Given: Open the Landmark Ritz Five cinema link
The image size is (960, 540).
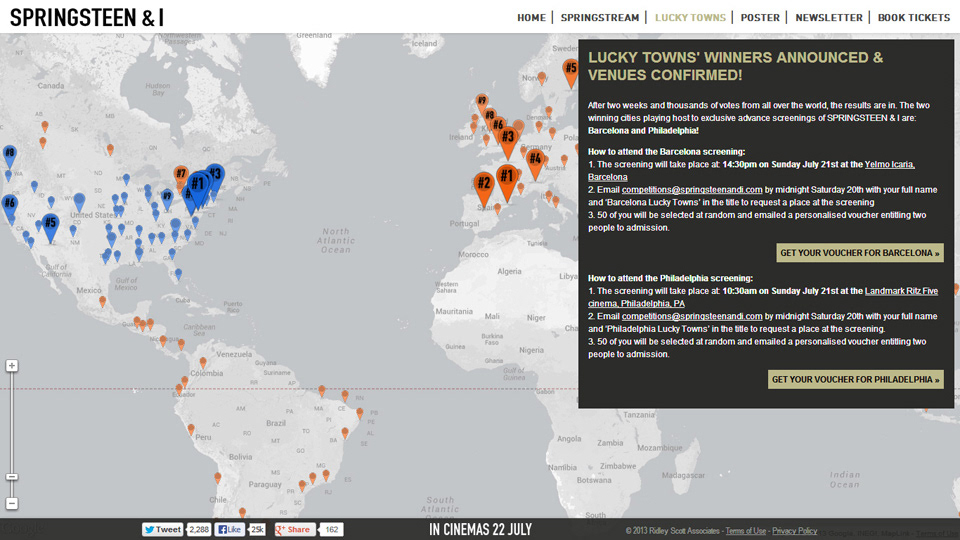Looking at the screenshot, I should [x=901, y=291].
